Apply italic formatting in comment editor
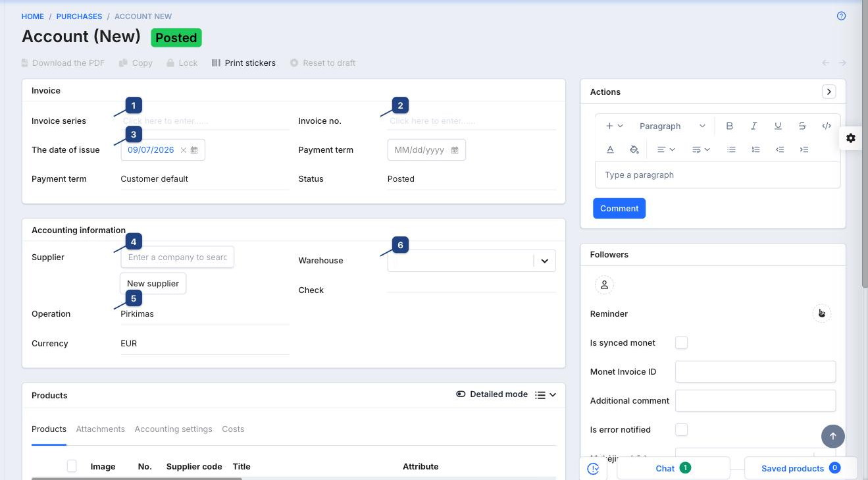868x480 pixels. point(753,126)
